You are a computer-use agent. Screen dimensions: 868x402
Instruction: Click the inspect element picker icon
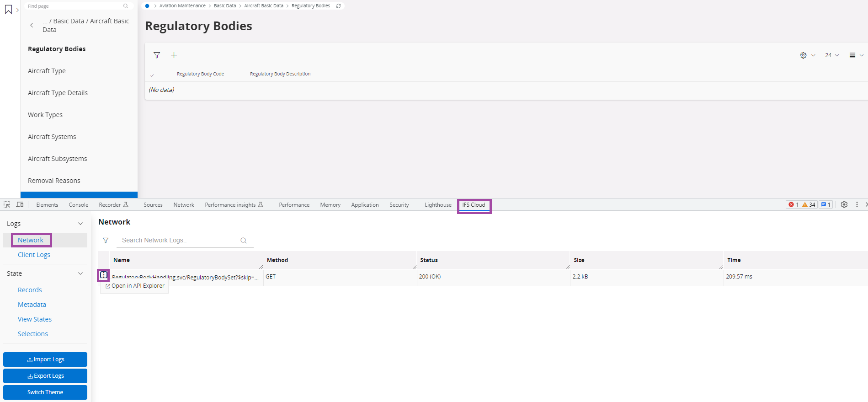7,204
